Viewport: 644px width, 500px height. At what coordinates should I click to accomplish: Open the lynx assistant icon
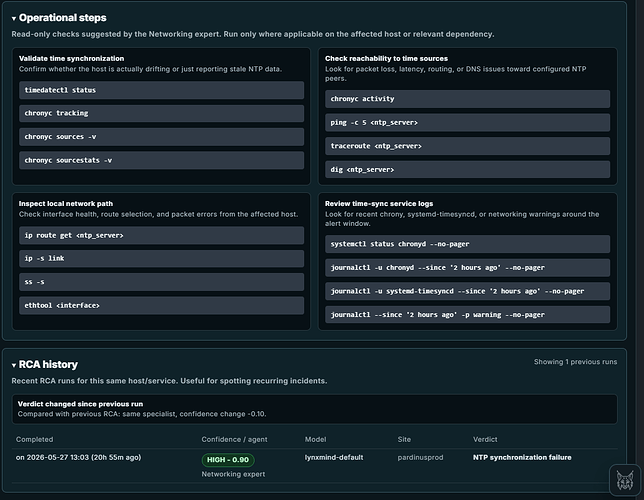(625, 480)
